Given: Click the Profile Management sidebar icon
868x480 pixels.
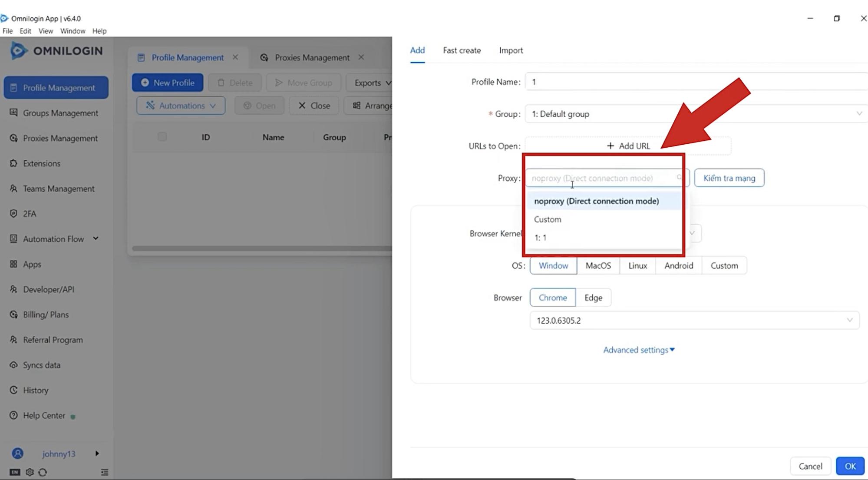Looking at the screenshot, I should point(13,88).
